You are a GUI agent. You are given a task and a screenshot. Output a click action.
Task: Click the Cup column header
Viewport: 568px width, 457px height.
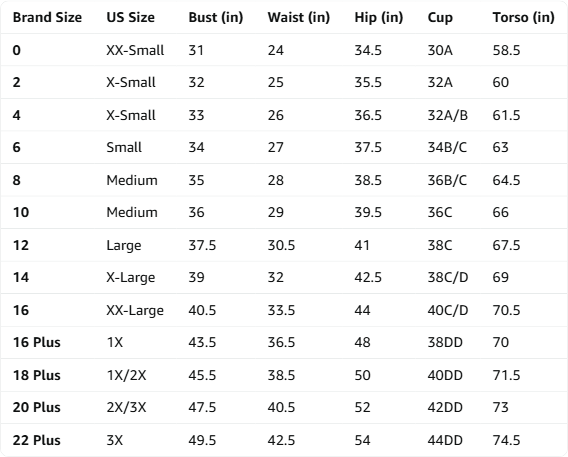(440, 17)
